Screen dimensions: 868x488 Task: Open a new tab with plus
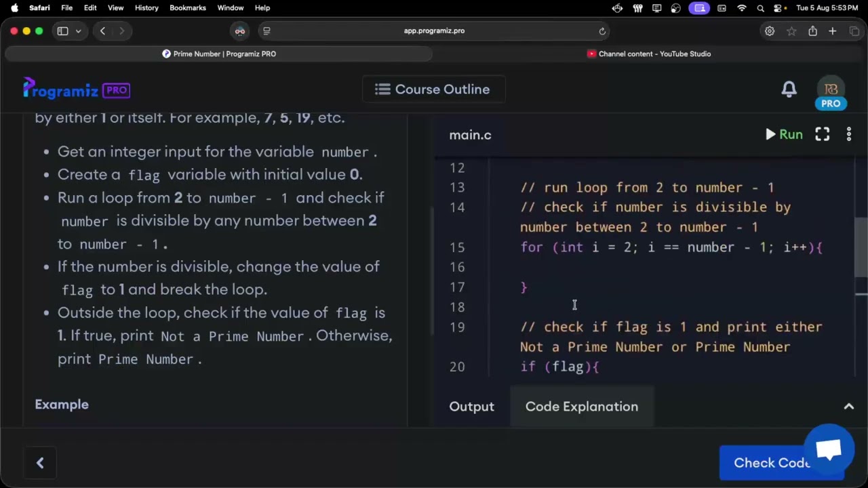[833, 31]
